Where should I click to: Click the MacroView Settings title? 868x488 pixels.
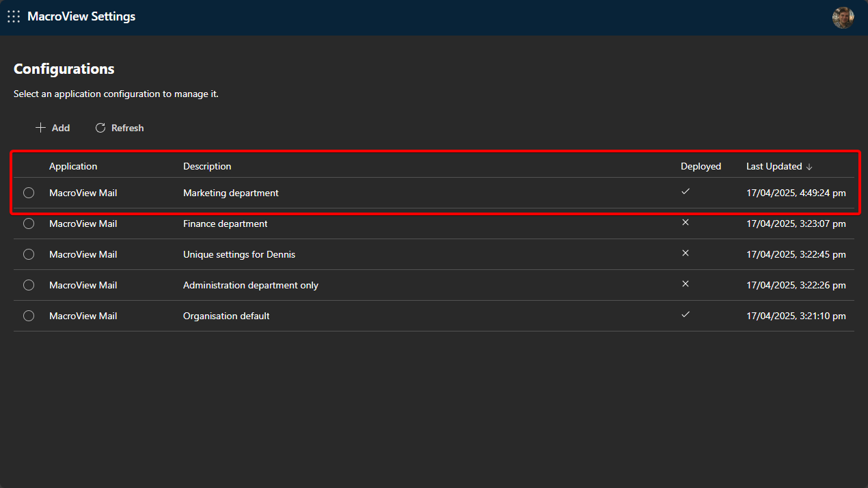[x=81, y=16]
